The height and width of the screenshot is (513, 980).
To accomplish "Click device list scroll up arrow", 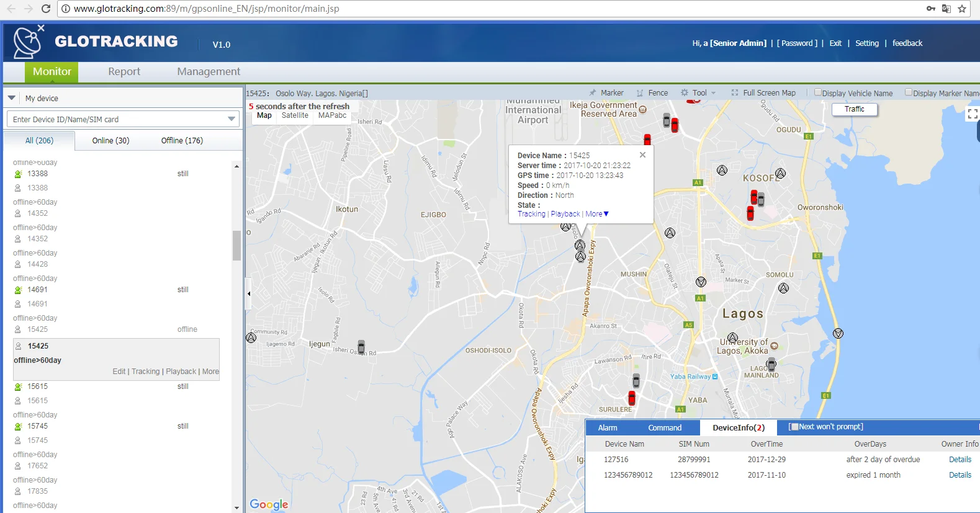I will pyautogui.click(x=236, y=166).
